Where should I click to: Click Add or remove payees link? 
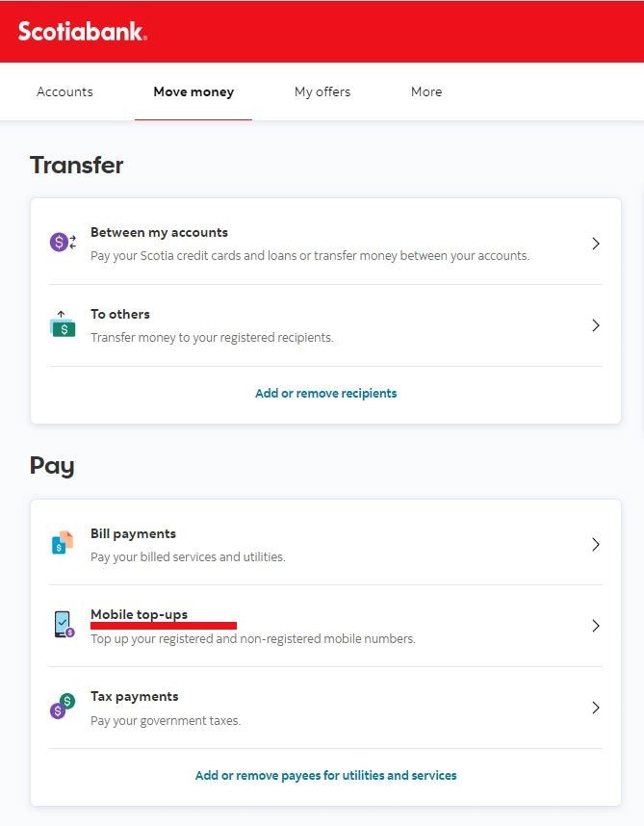coord(326,775)
